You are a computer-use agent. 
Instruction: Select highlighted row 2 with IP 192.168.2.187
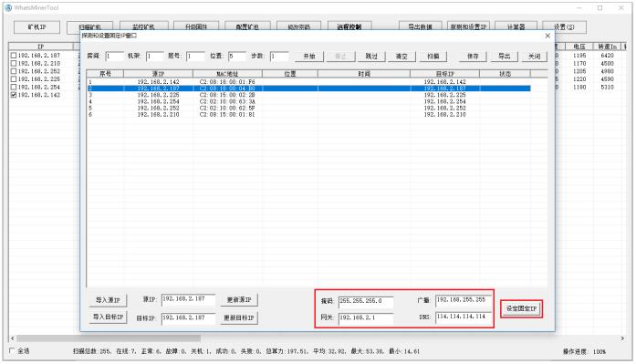[308, 88]
